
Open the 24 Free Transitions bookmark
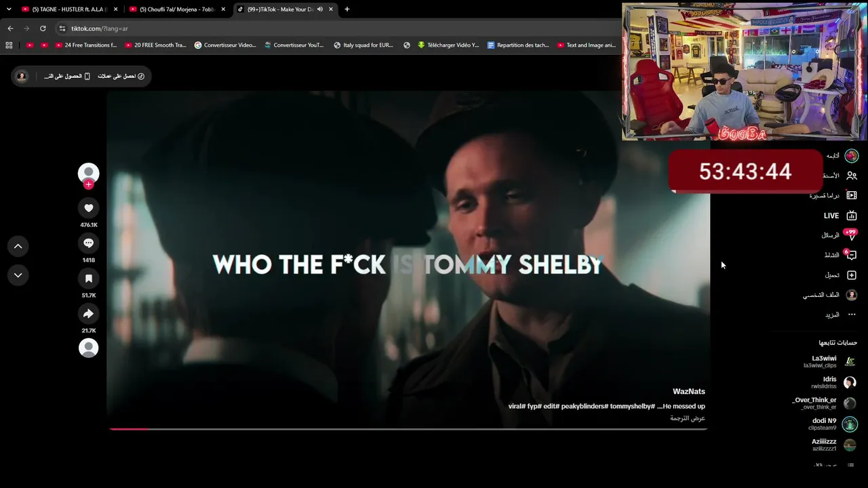click(x=86, y=45)
